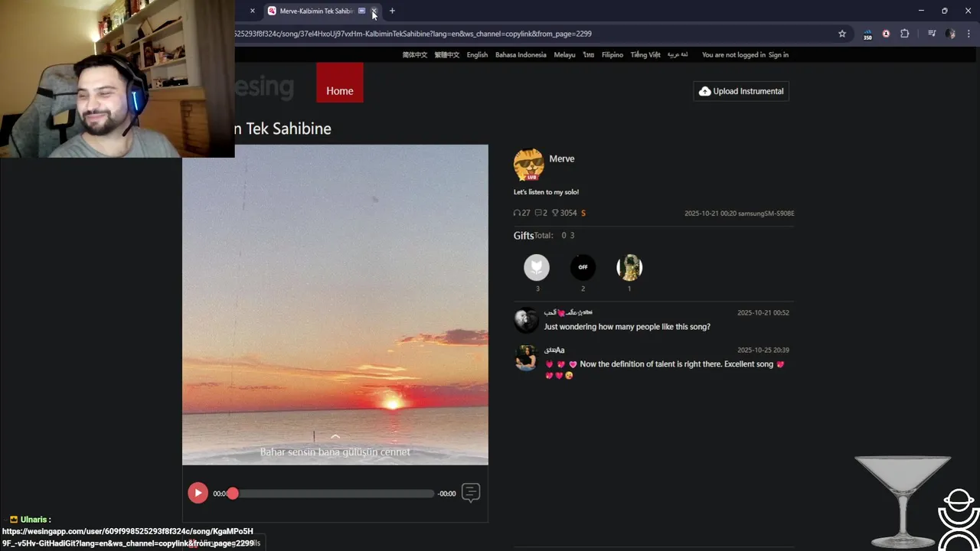Open the OFF gift sender avatar
The width and height of the screenshot is (980, 551).
(583, 267)
